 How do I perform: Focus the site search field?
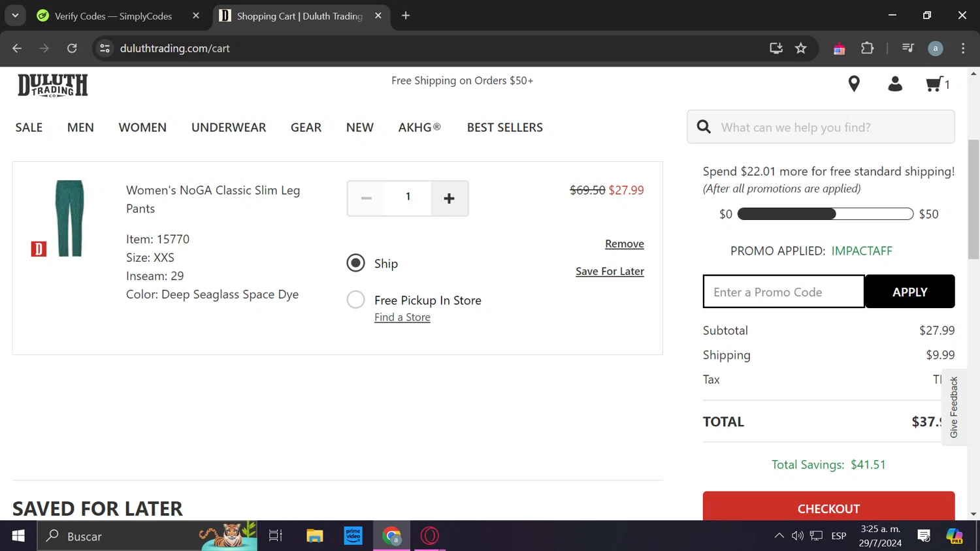coord(821,127)
